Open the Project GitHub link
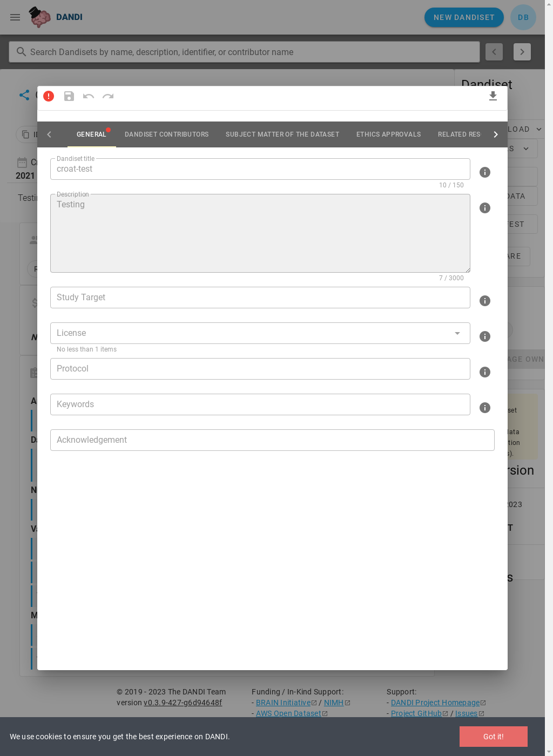This screenshot has height=756, width=553. tap(420, 713)
